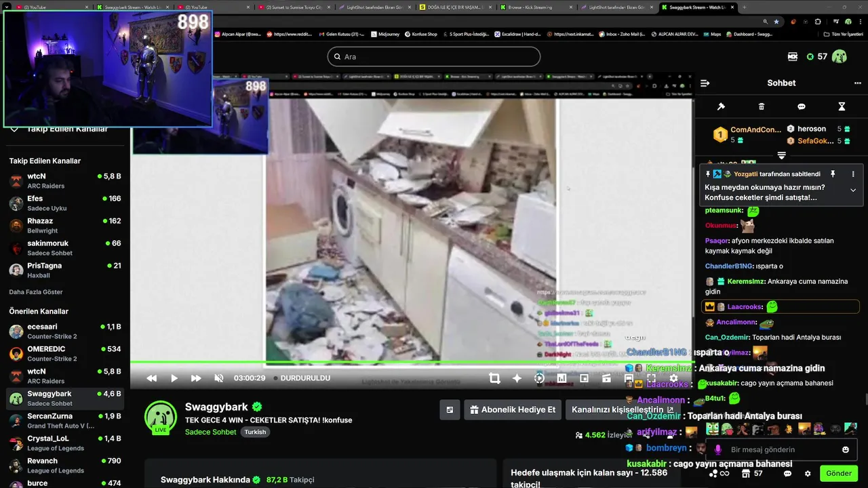The image size is (868, 488).
Task: Open chat settings gear beside Gönder
Action: [x=808, y=473]
